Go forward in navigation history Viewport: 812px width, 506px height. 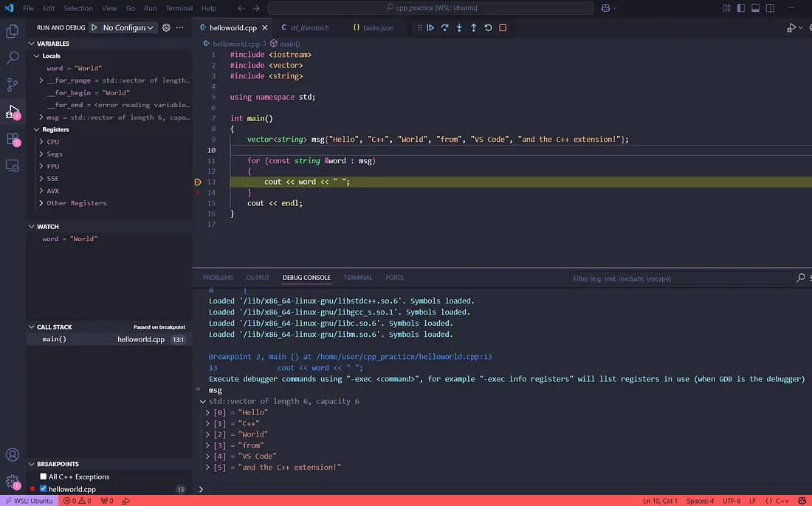coord(256,8)
